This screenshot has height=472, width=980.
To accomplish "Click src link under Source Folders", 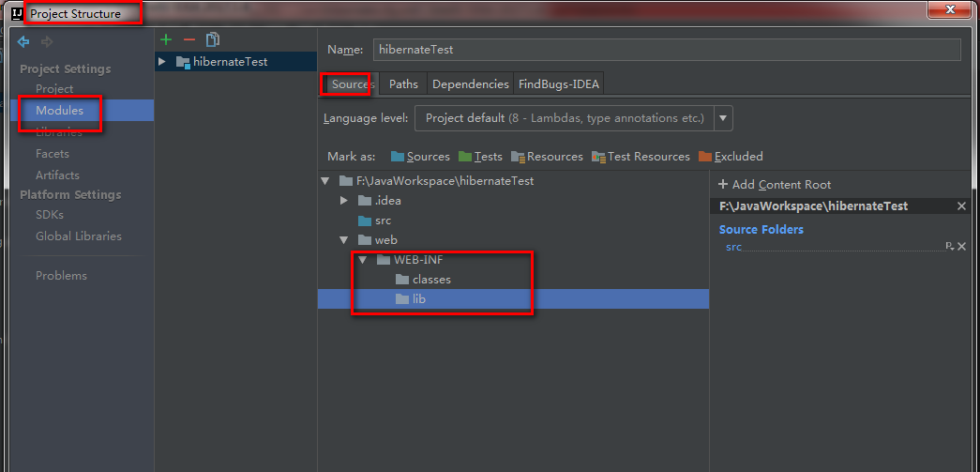I will [x=733, y=247].
